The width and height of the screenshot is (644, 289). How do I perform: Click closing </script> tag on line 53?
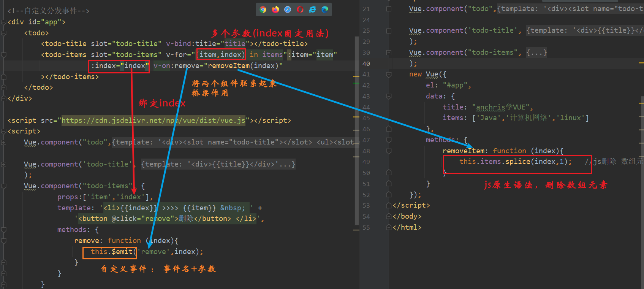[x=411, y=205]
